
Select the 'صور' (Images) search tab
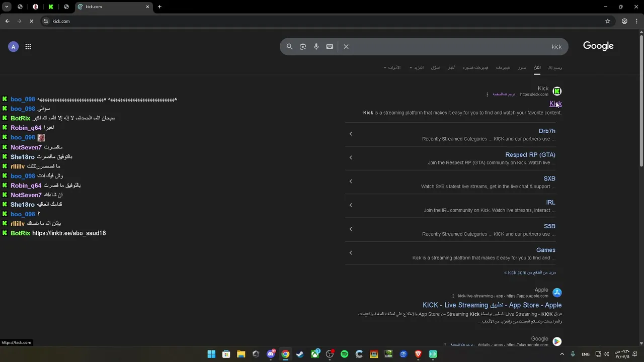pyautogui.click(x=522, y=67)
